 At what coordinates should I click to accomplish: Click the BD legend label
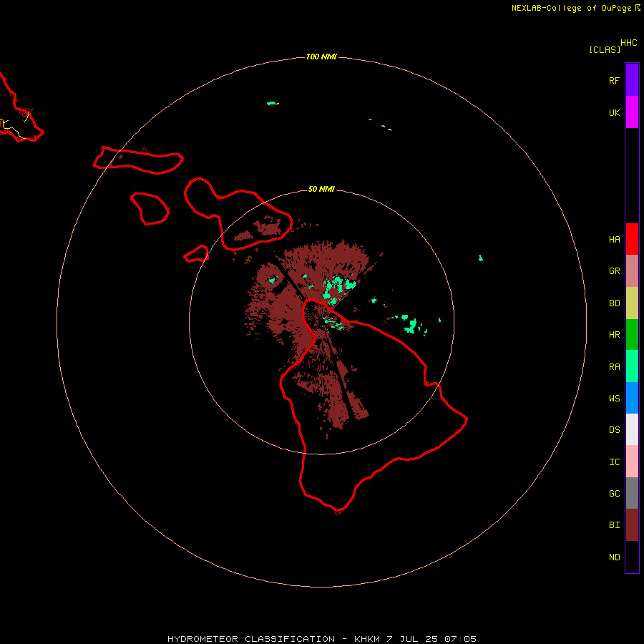[x=614, y=303]
